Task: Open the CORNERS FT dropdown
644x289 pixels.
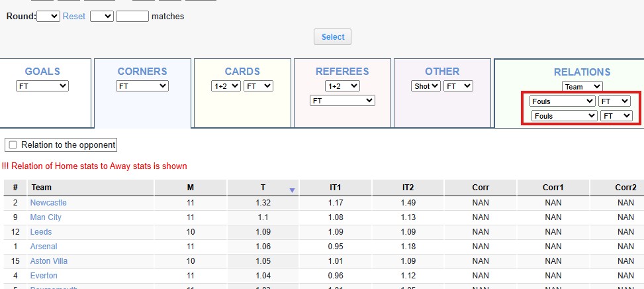Action: [x=142, y=86]
